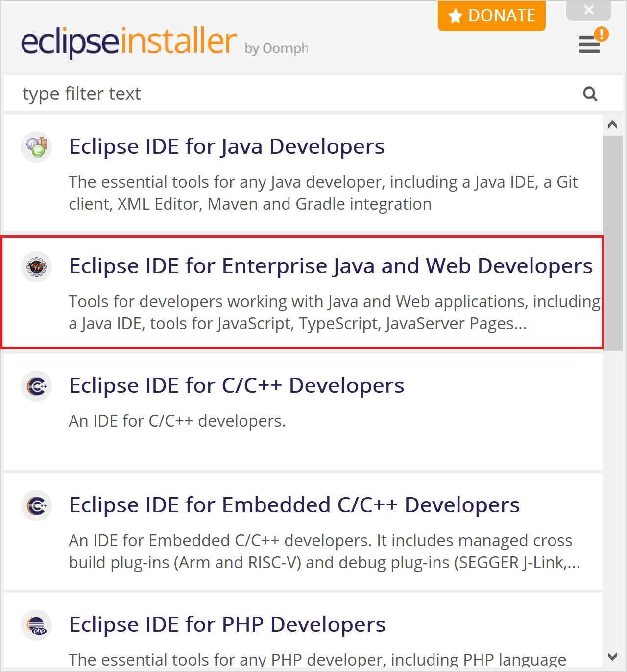Click the Embedded C/C++ package icon
The height and width of the screenshot is (672, 627).
click(37, 505)
